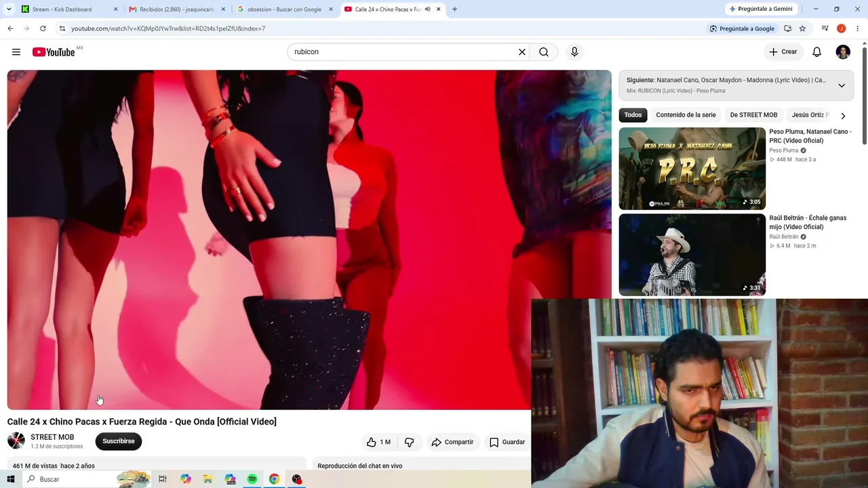Clear the rubicon search text
Image resolution: width=868 pixels, height=488 pixels.
click(522, 52)
